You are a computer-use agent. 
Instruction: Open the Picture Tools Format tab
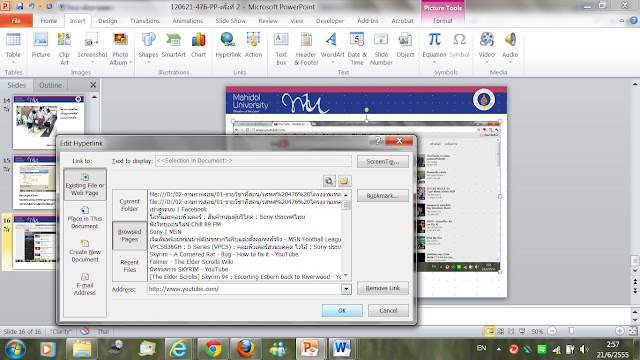[443, 20]
